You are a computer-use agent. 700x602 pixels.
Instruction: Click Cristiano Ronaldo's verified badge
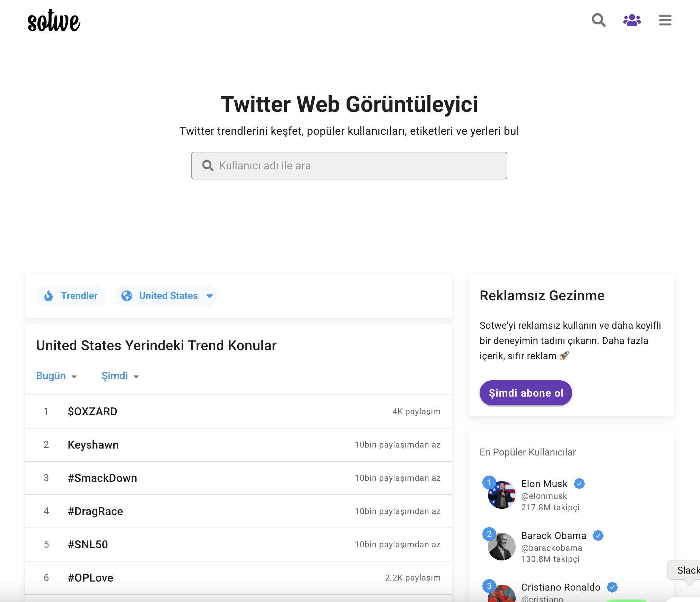point(612,587)
